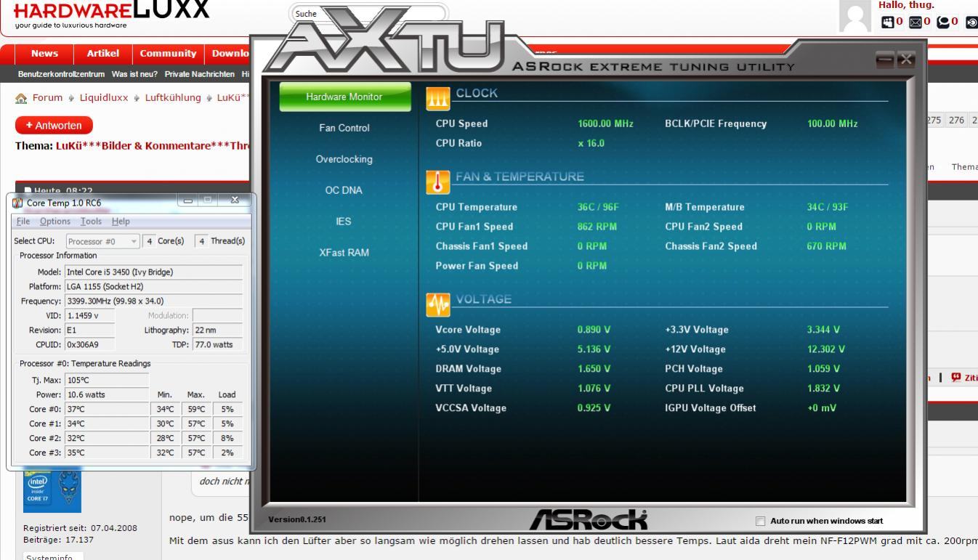Open Private Nachrichten link

tap(200, 74)
